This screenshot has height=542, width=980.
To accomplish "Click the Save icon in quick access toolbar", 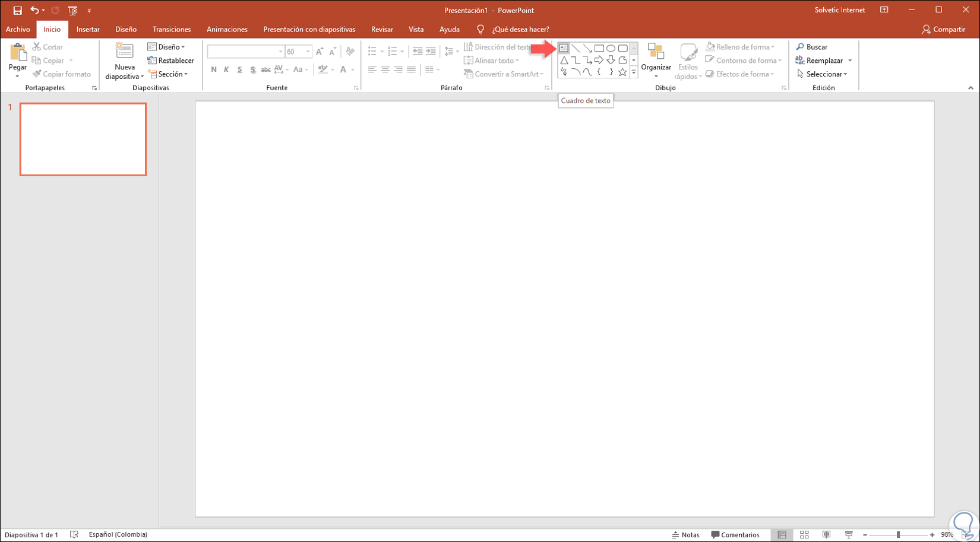I will point(17,10).
